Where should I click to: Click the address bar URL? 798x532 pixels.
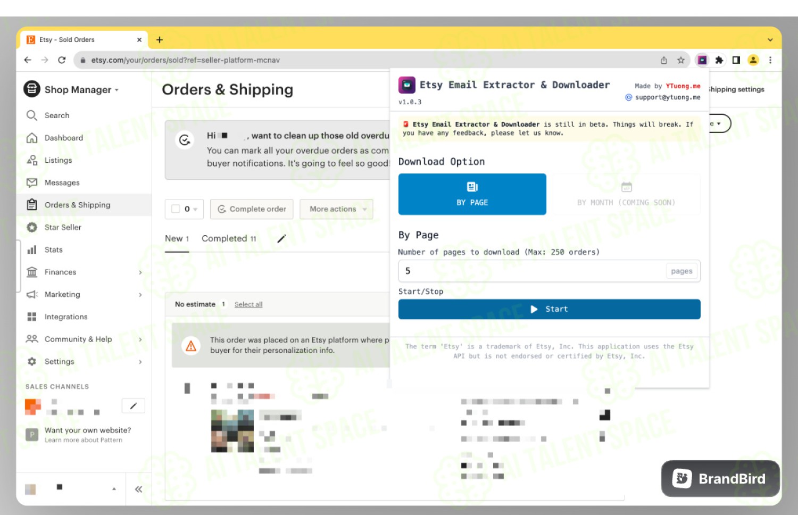(185, 60)
